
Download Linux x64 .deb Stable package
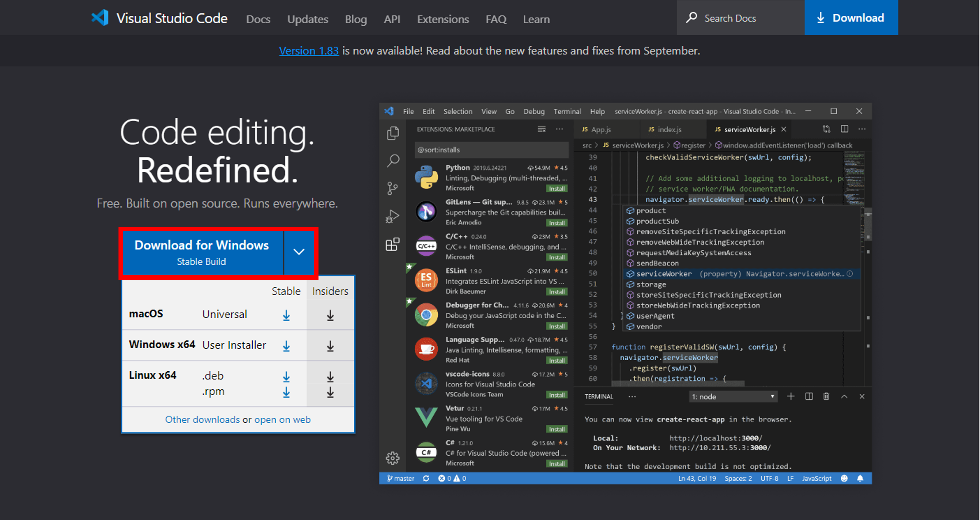pyautogui.click(x=286, y=376)
